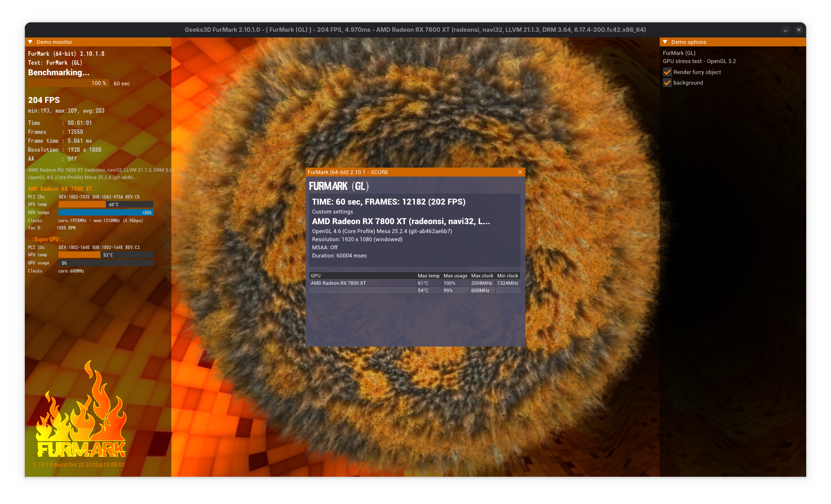
Task: Click the 'MSAA: Off' line
Action: (325, 247)
